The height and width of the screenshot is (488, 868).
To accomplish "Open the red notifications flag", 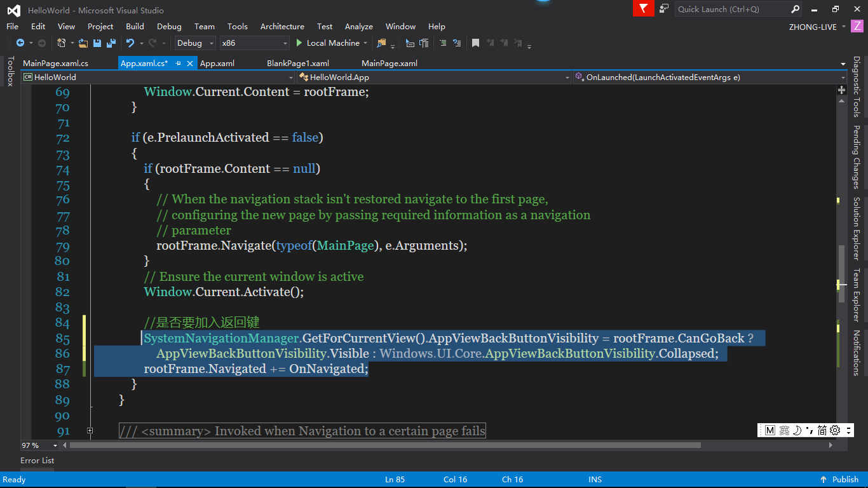I will click(x=643, y=8).
